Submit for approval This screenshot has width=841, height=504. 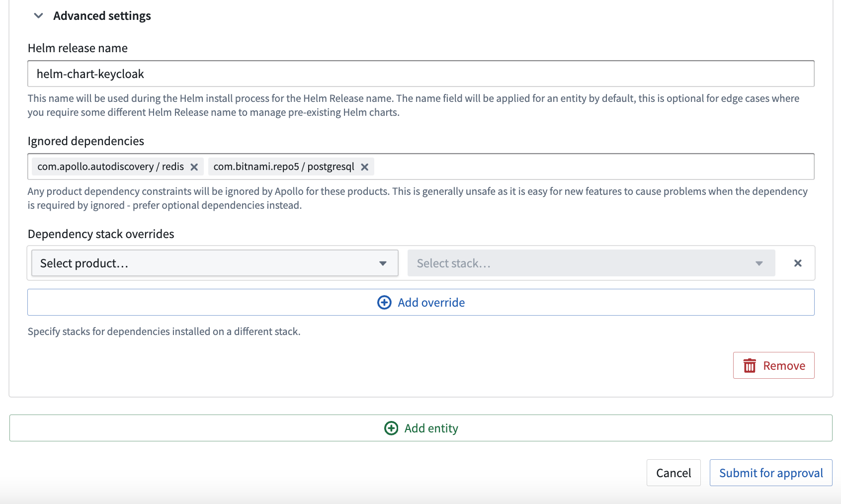(771, 473)
